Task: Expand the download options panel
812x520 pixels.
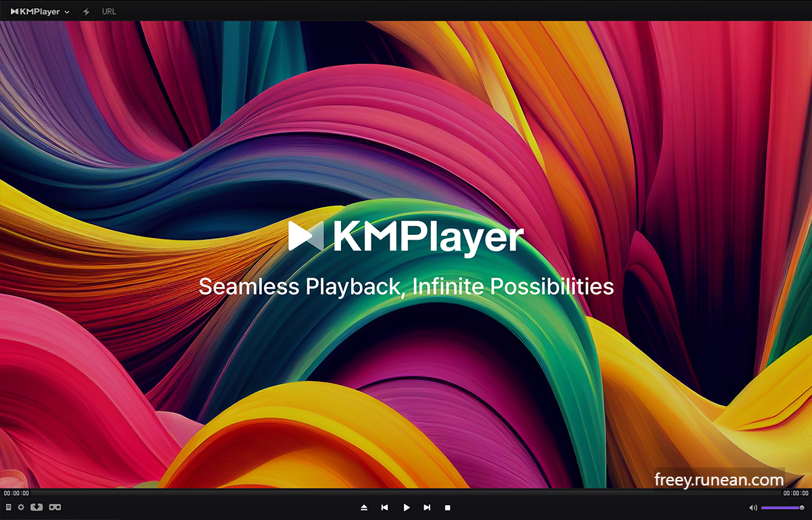Action: (37, 507)
